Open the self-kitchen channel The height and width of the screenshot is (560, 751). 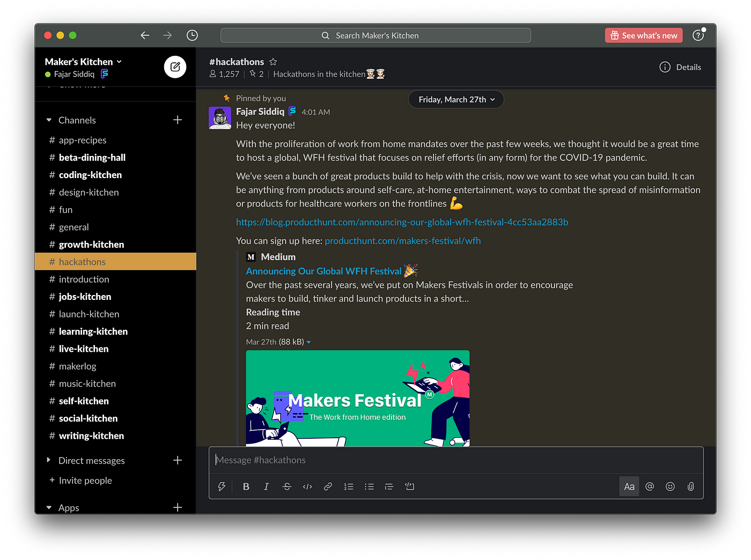pos(115,401)
